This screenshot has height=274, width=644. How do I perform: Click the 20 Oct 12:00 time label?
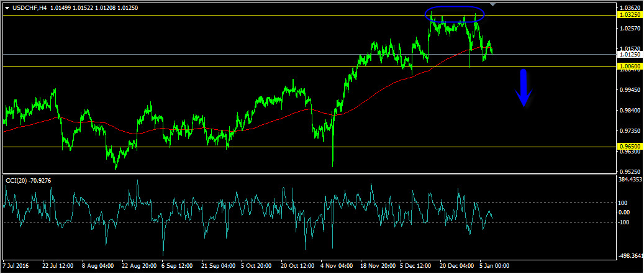click(x=297, y=266)
